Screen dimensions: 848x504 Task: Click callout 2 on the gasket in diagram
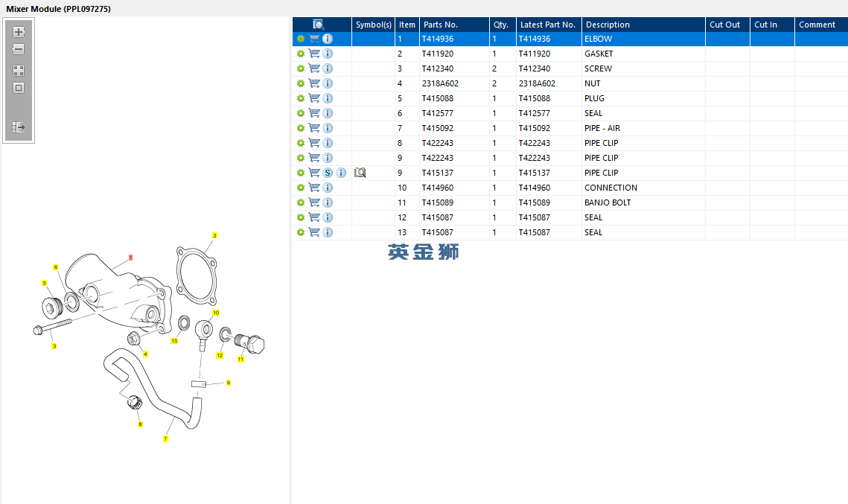pyautogui.click(x=214, y=236)
